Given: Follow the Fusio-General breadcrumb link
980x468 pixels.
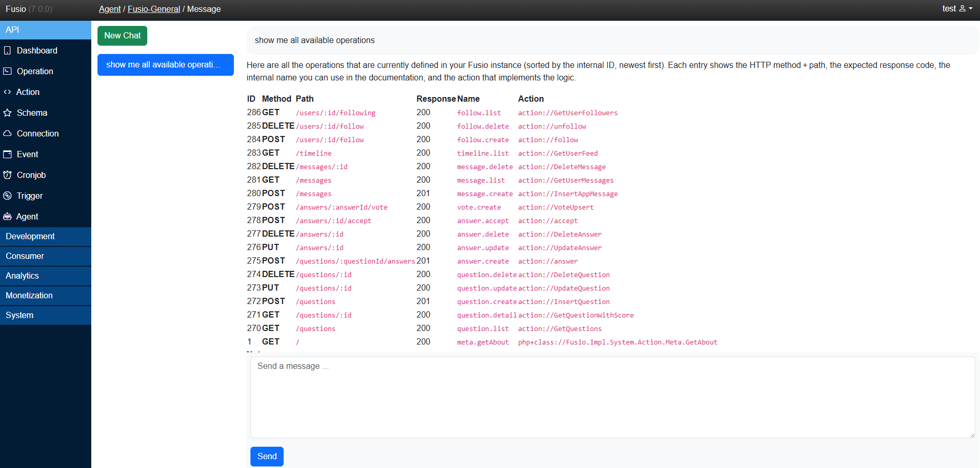Looking at the screenshot, I should (x=153, y=9).
